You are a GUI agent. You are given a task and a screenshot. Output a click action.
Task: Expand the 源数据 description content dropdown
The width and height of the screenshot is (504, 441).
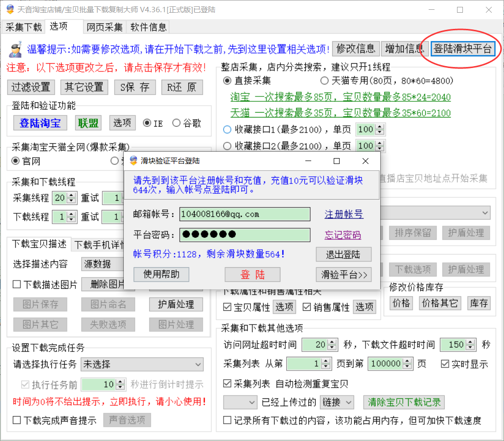tap(103, 264)
